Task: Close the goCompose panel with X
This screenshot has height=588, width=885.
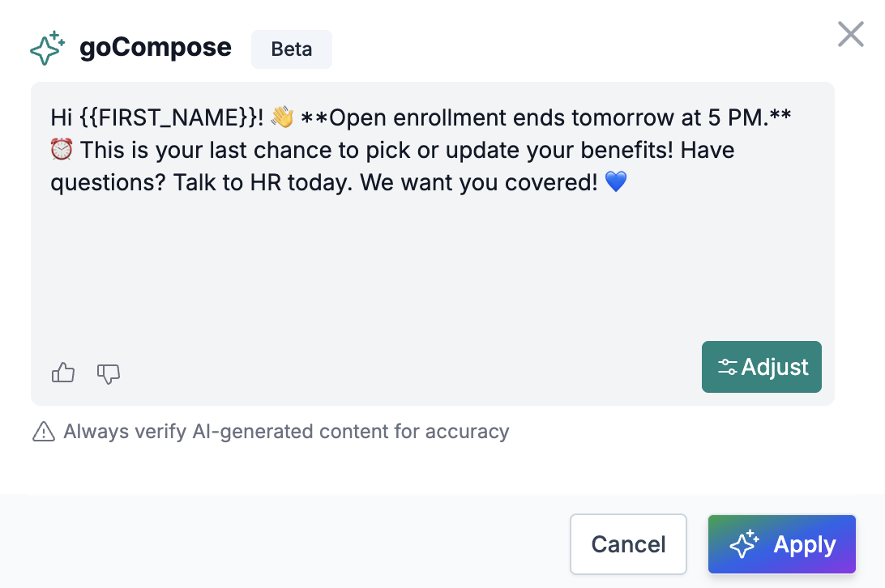Action: point(850,34)
